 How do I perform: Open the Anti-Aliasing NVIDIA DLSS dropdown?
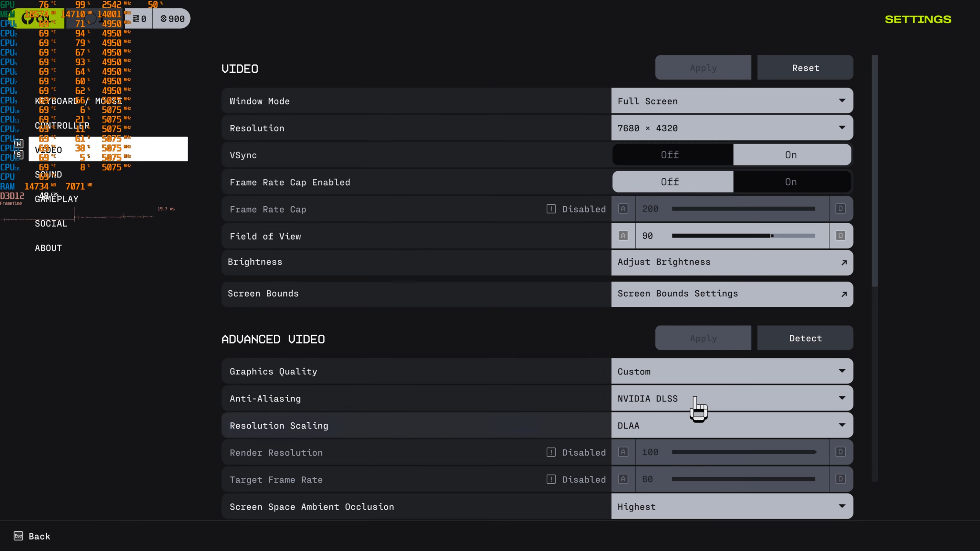(x=732, y=398)
